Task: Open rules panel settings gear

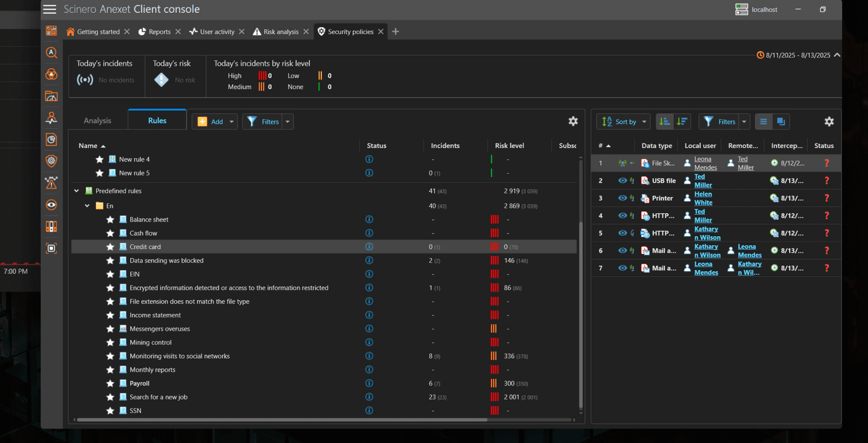Action: 573,121
